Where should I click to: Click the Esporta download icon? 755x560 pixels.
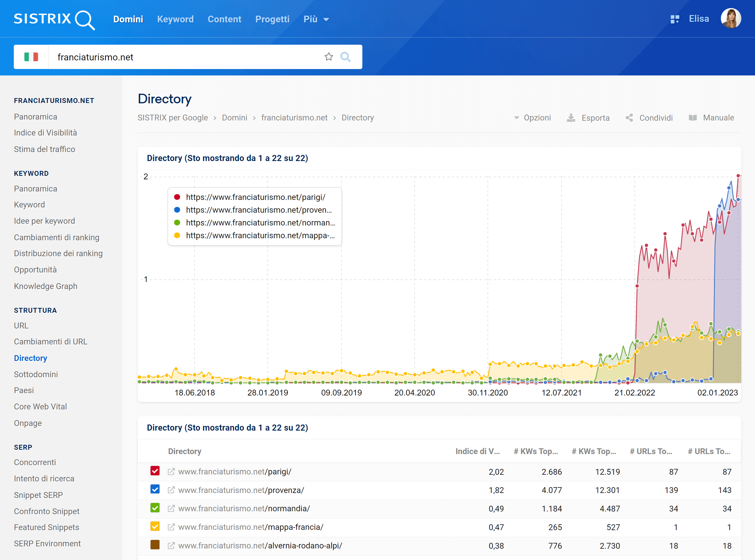pyautogui.click(x=571, y=118)
